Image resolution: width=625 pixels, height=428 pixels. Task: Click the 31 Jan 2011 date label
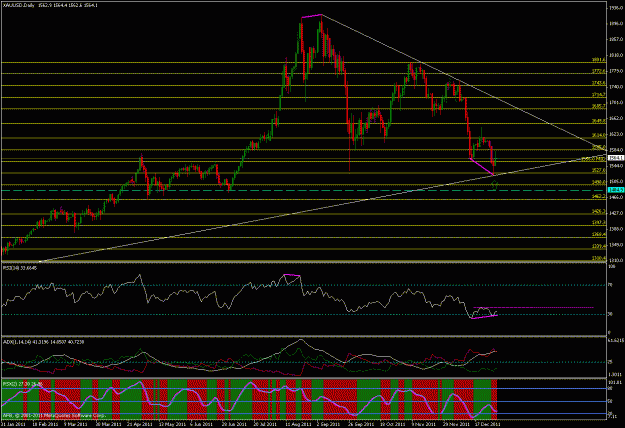tap(13, 425)
